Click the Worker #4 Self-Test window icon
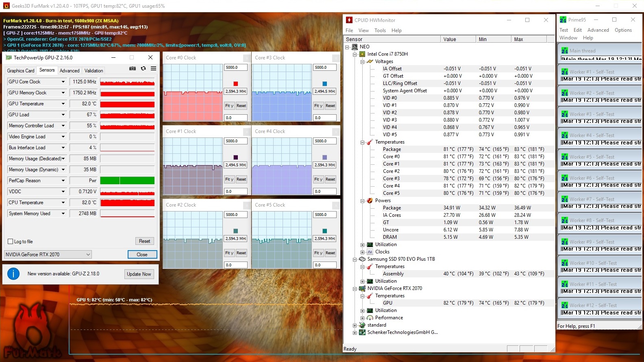The height and width of the screenshot is (362, 644). (x=565, y=135)
